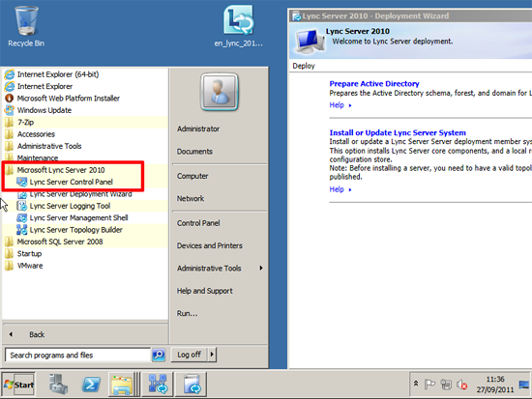Image resolution: width=532 pixels, height=399 pixels.
Task: Click the Deploy breadcrumb in wizard
Action: pos(304,66)
